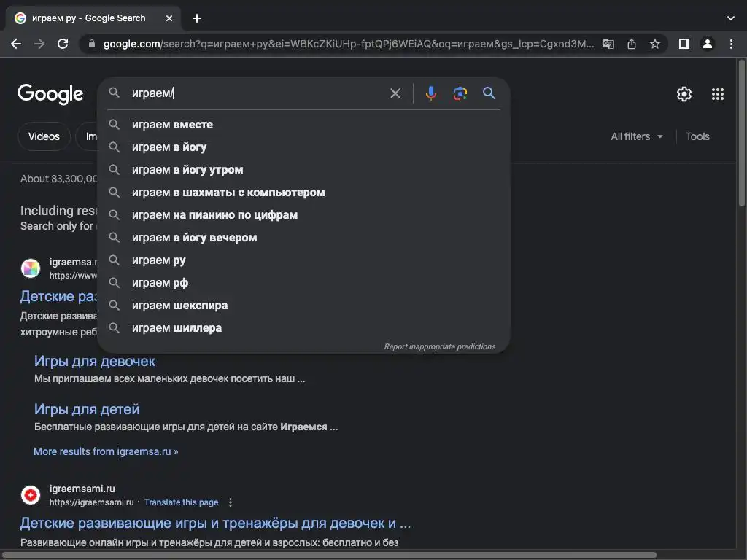747x560 pixels.
Task: Close the играем ру Google Search tab
Action: [169, 18]
